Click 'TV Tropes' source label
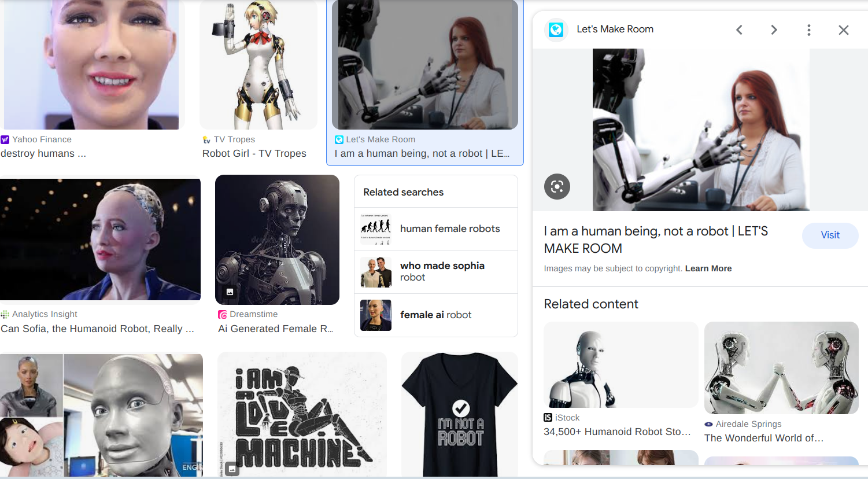Image resolution: width=868 pixels, height=479 pixels. click(x=234, y=139)
